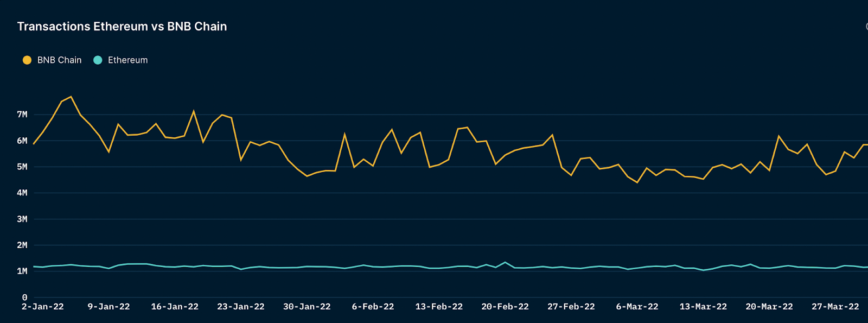The image size is (868, 323).
Task: Select the 30-Jan-22 date label
Action: (307, 307)
